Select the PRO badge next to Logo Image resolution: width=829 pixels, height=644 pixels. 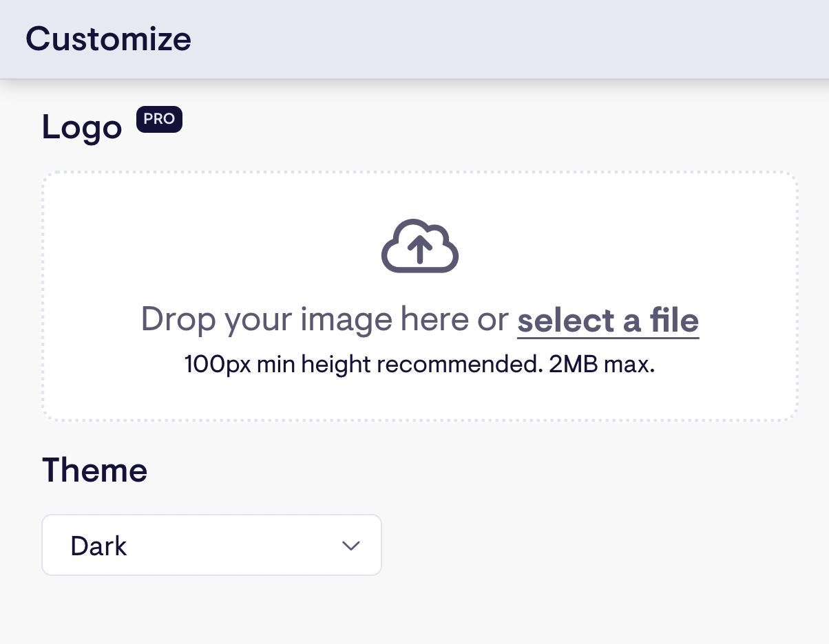coord(159,119)
